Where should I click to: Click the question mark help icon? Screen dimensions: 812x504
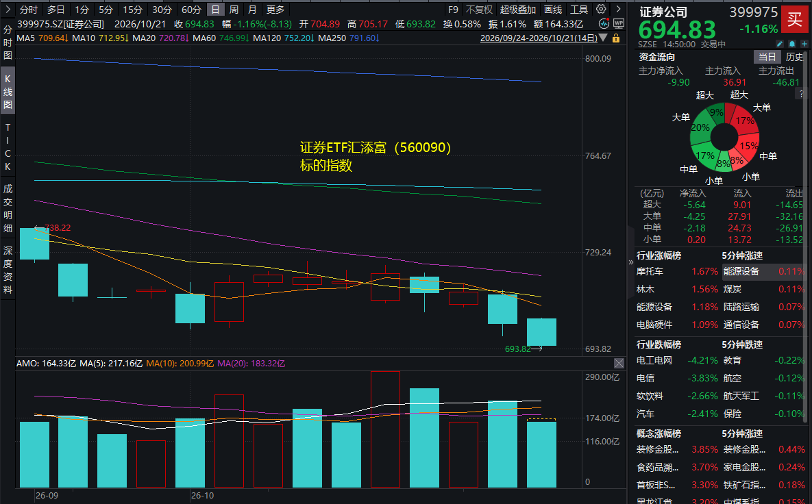pos(802,94)
